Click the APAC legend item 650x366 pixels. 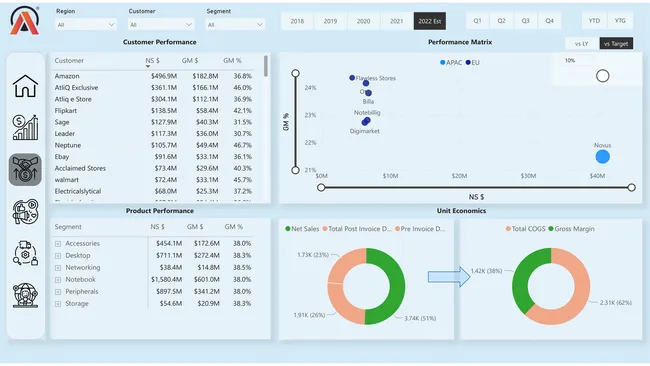451,63
